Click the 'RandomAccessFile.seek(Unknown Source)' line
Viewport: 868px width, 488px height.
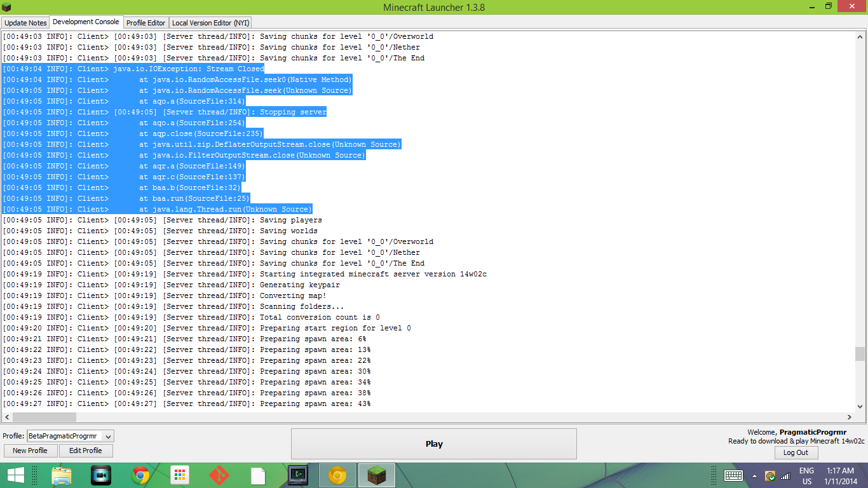177,90
